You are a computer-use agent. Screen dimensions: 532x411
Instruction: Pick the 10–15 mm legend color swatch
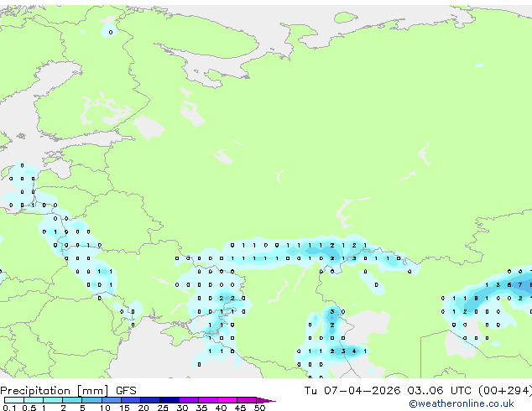[x=112, y=400]
